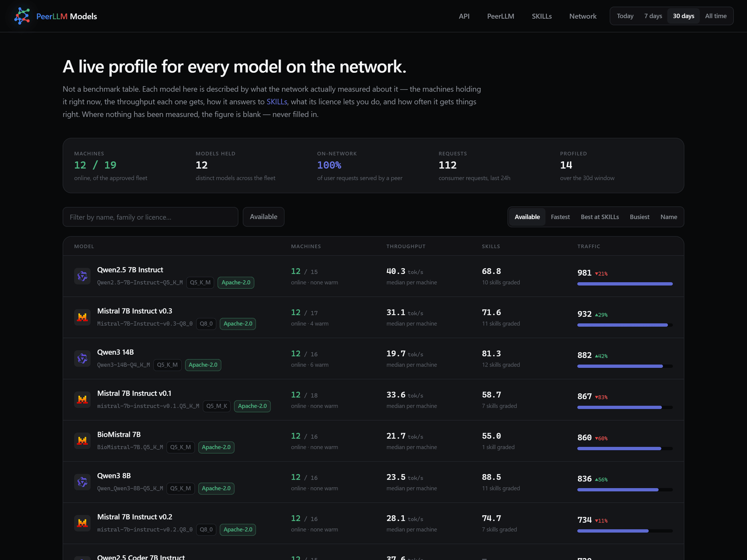Click the Mistral 7B Instruct v0.2 traffic bar
The image size is (747, 560).
[x=625, y=531]
